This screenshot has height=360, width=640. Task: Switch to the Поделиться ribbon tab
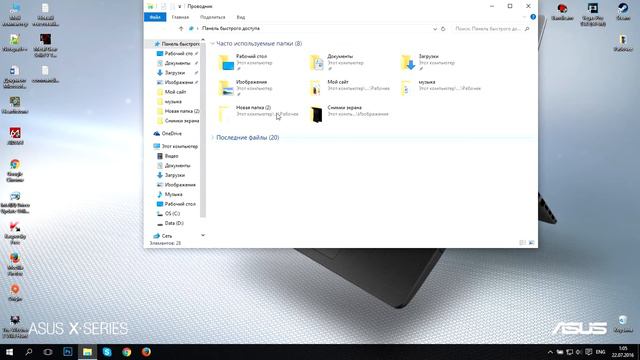click(x=212, y=17)
